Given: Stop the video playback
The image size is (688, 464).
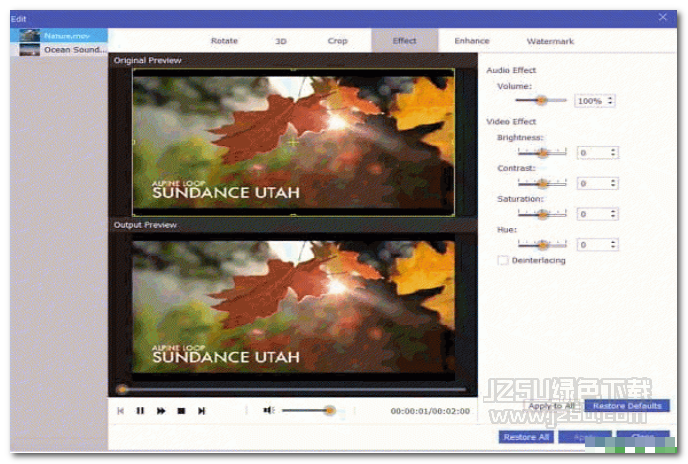Looking at the screenshot, I should click(181, 410).
